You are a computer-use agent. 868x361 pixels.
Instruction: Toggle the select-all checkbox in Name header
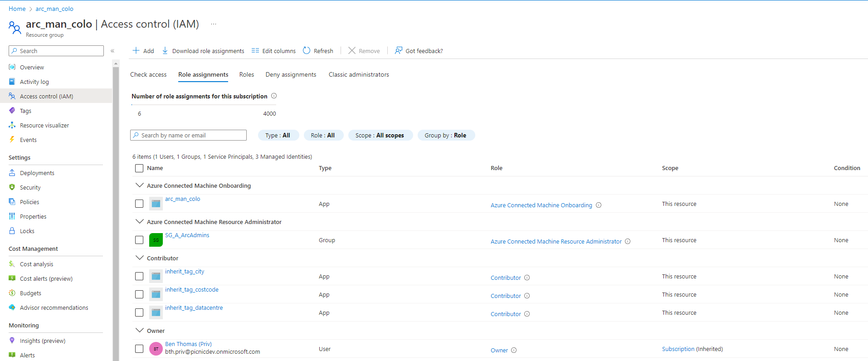(x=139, y=168)
